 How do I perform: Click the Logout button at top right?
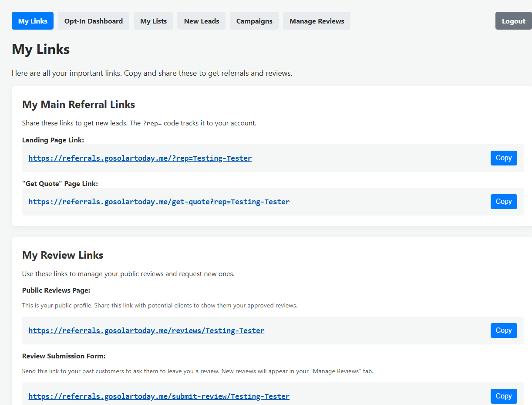[513, 20]
